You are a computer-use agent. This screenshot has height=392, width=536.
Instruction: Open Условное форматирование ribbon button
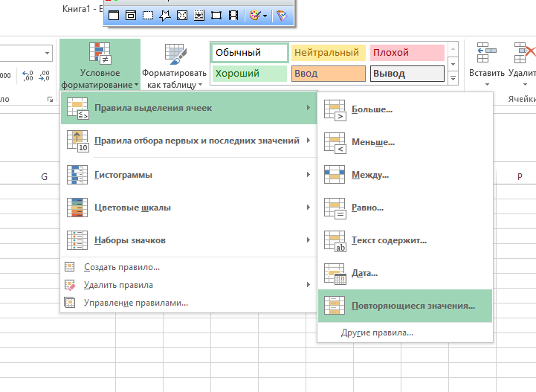click(100, 65)
